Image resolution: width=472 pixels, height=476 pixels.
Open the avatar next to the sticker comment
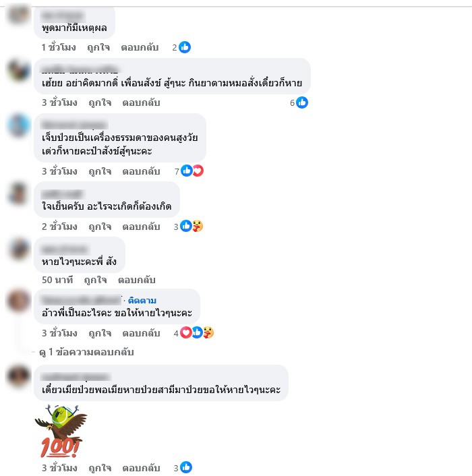click(x=18, y=376)
